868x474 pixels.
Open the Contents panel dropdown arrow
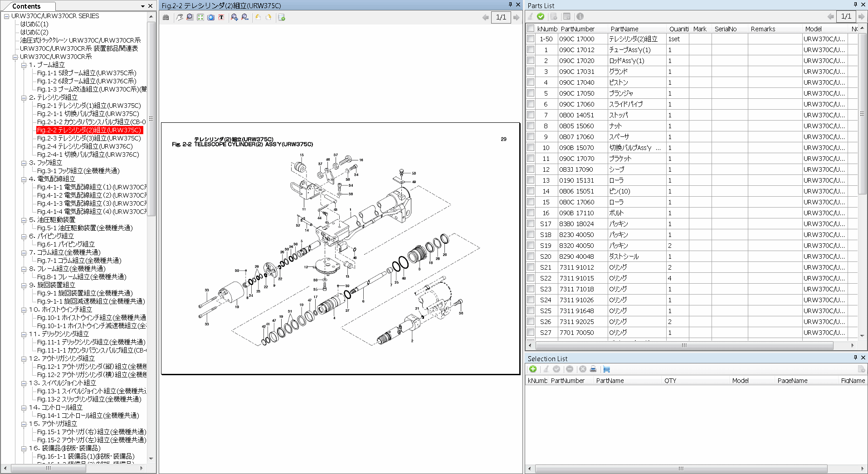pos(142,6)
